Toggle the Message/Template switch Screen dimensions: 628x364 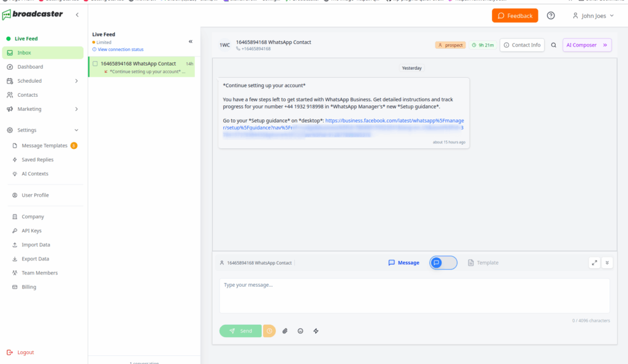[x=443, y=263]
